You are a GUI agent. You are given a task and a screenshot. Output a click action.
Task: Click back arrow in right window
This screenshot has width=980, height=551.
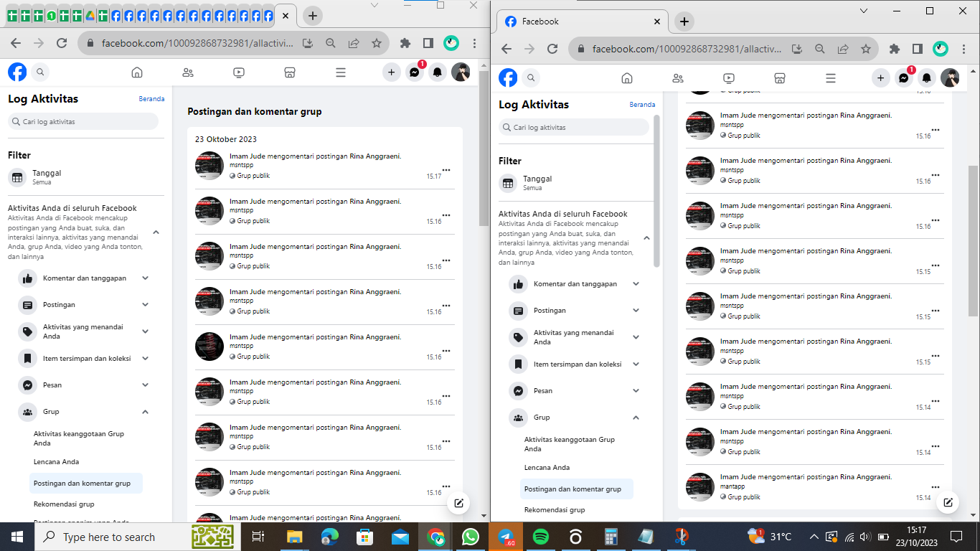[x=507, y=49]
